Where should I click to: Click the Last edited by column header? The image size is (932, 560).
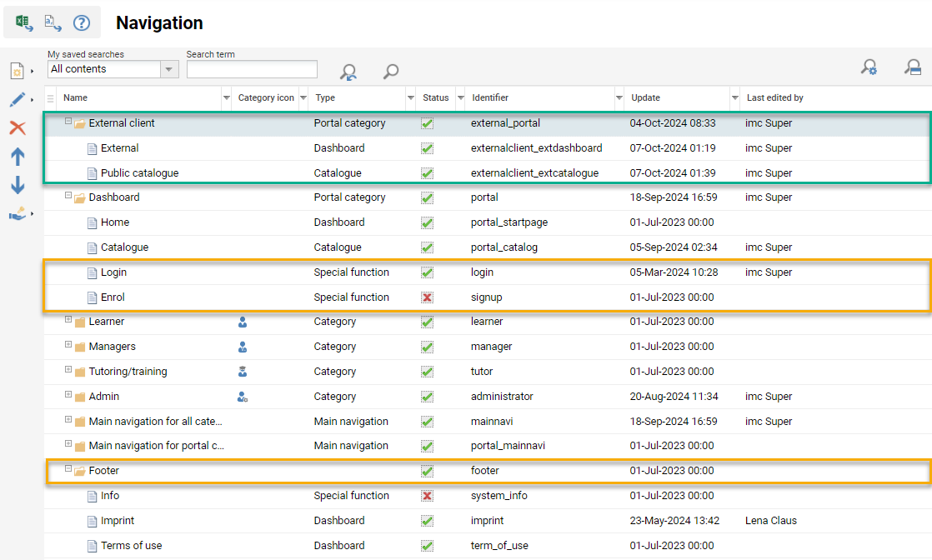(x=774, y=97)
